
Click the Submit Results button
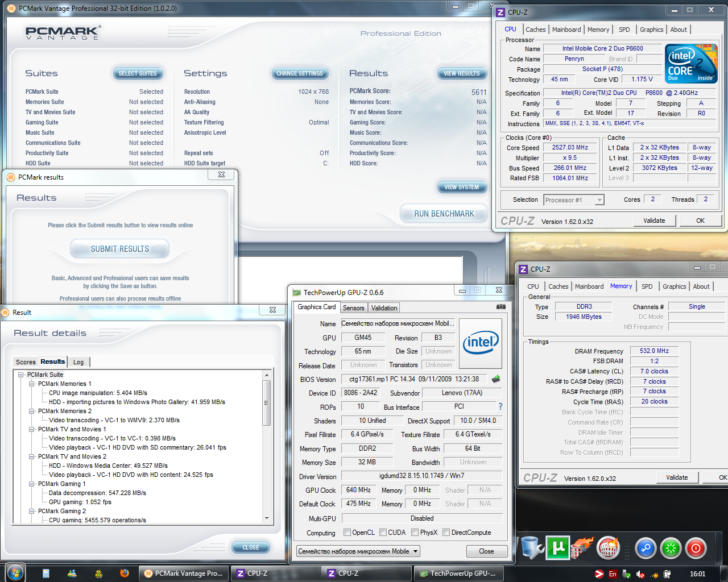[x=120, y=249]
